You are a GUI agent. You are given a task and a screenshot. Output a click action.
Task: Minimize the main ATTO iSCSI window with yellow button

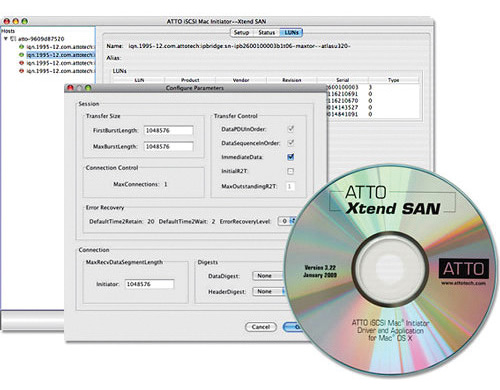click(x=15, y=21)
